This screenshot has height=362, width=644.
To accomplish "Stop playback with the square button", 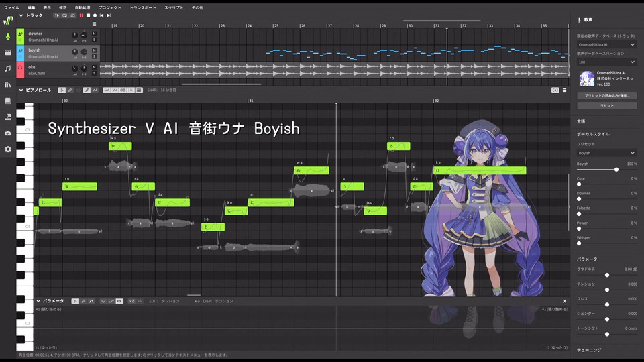I will click(88, 15).
